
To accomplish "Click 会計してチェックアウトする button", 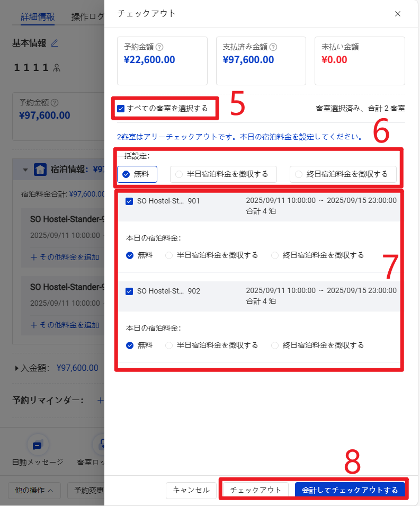I will (350, 490).
